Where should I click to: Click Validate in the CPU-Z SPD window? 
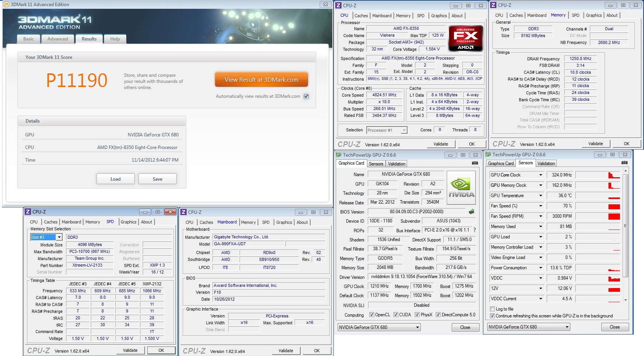tap(130, 350)
